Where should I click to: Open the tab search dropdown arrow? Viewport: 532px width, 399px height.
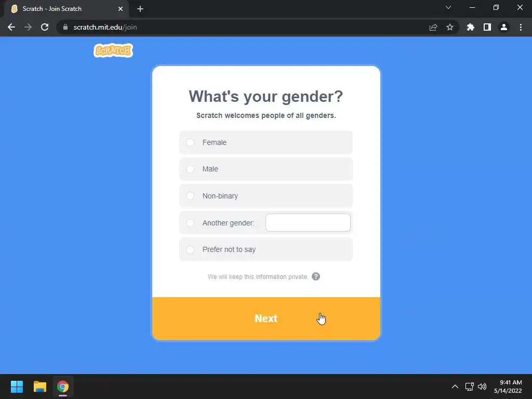point(448,7)
